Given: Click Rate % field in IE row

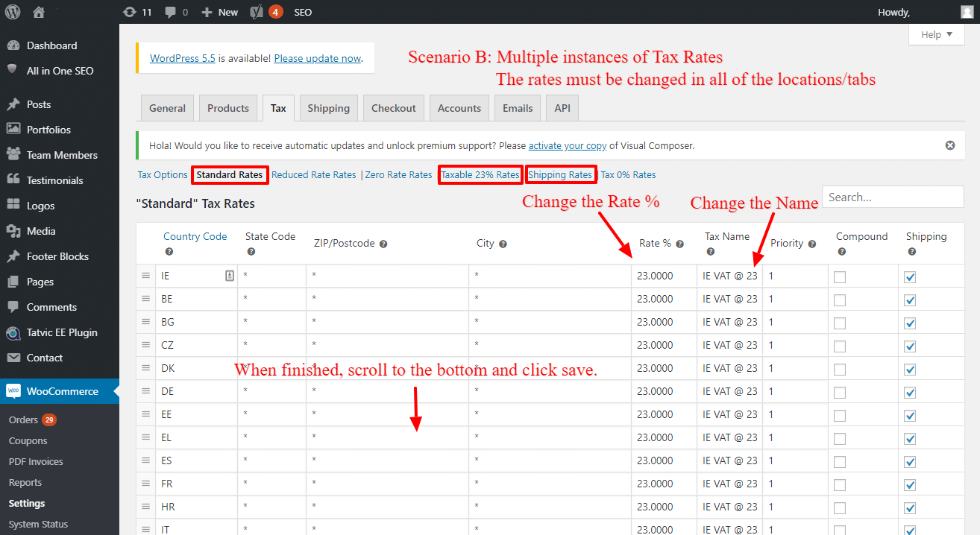Looking at the screenshot, I should click(x=664, y=276).
